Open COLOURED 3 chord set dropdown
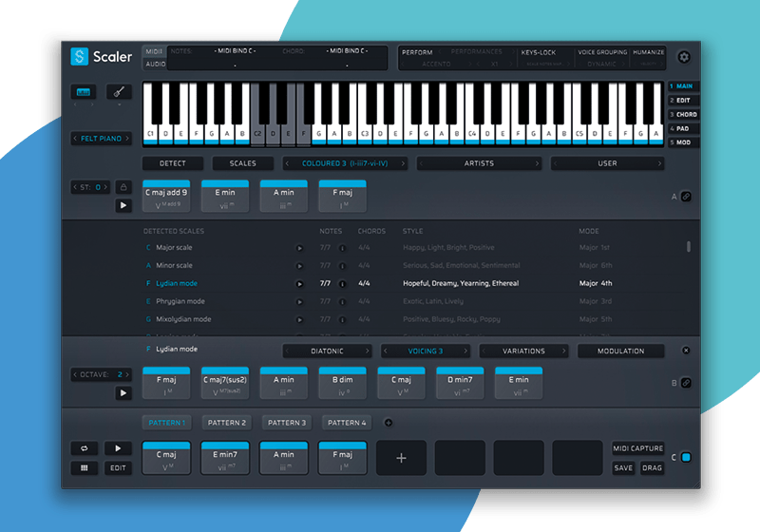 coord(345,163)
